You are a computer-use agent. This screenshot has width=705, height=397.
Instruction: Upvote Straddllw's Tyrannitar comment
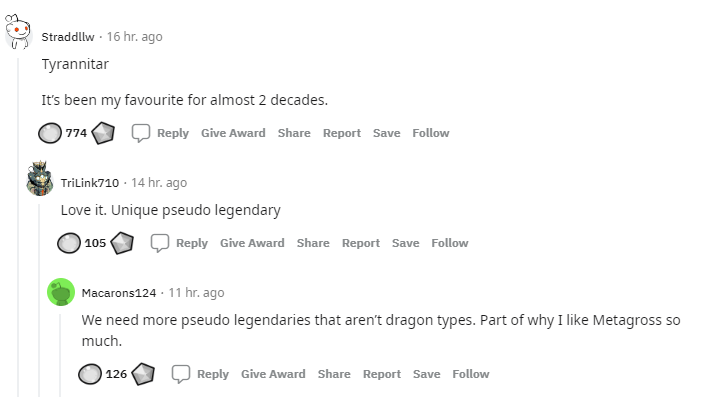coord(49,133)
